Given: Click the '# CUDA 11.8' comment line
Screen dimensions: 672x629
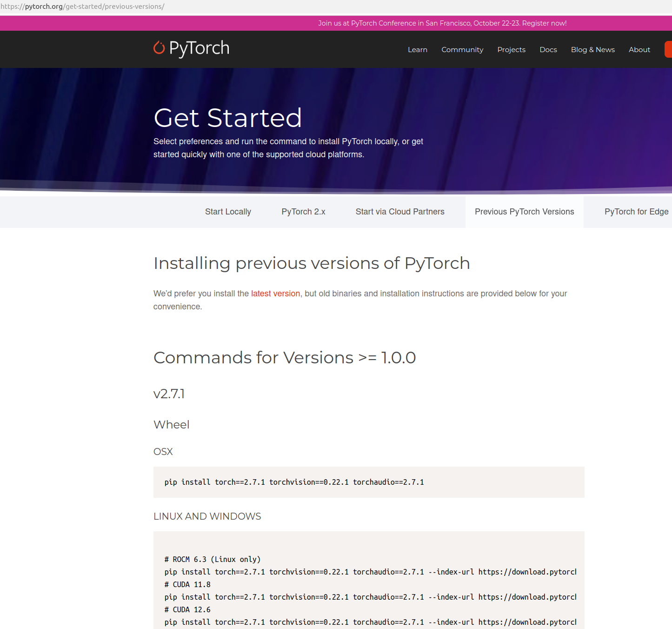Looking at the screenshot, I should point(187,584).
